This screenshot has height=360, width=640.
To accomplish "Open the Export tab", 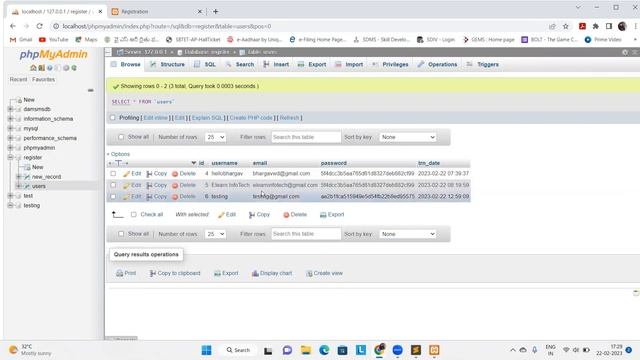I will (312, 64).
